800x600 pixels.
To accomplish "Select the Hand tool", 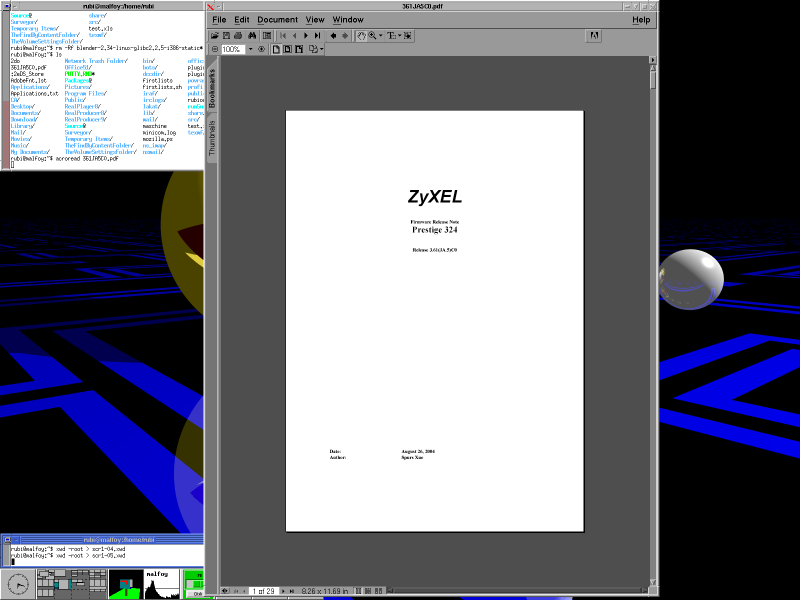I will coord(361,36).
